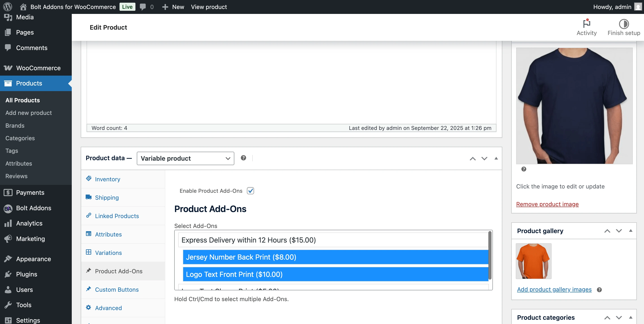This screenshot has width=644, height=324.
Task: Click Remove product image link
Action: (x=547, y=204)
